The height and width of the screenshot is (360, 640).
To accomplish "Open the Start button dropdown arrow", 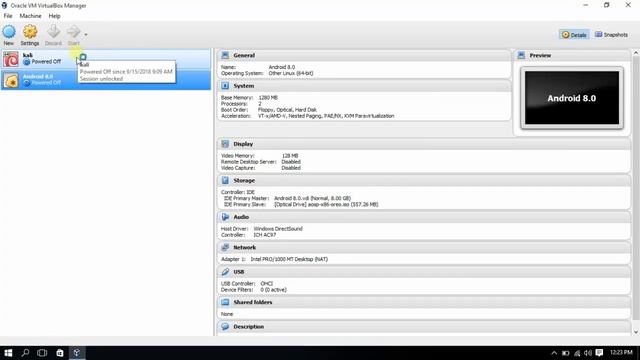I will (86, 34).
